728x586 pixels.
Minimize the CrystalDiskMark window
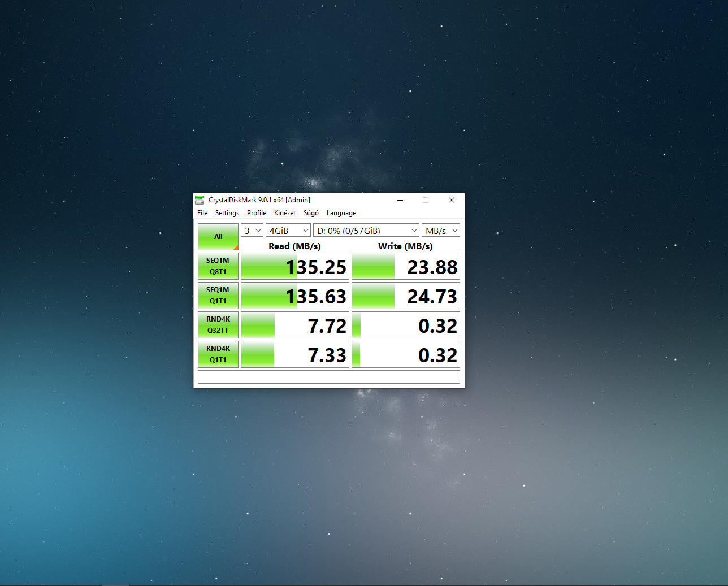coord(400,200)
